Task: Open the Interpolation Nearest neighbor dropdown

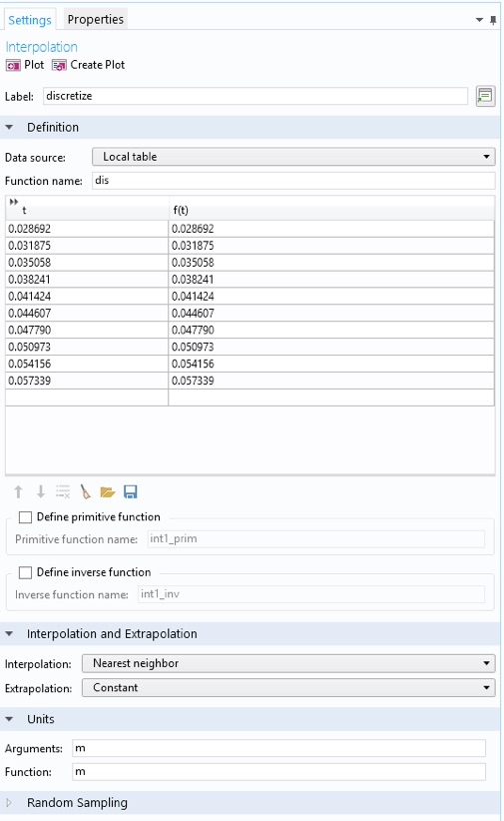Action: [288, 663]
